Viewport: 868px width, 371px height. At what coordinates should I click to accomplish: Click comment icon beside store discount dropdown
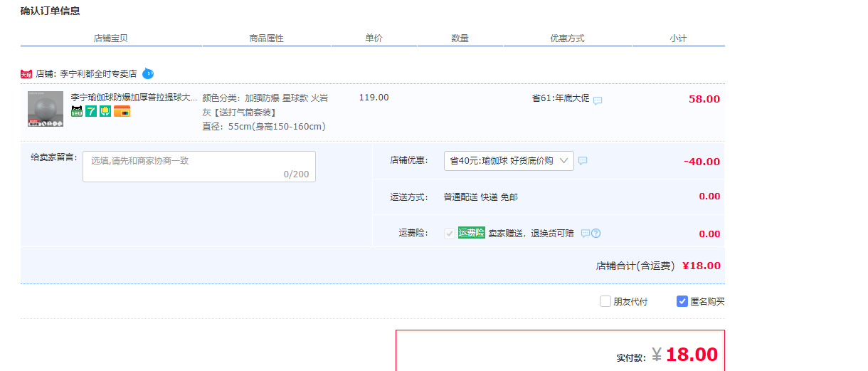[583, 161]
